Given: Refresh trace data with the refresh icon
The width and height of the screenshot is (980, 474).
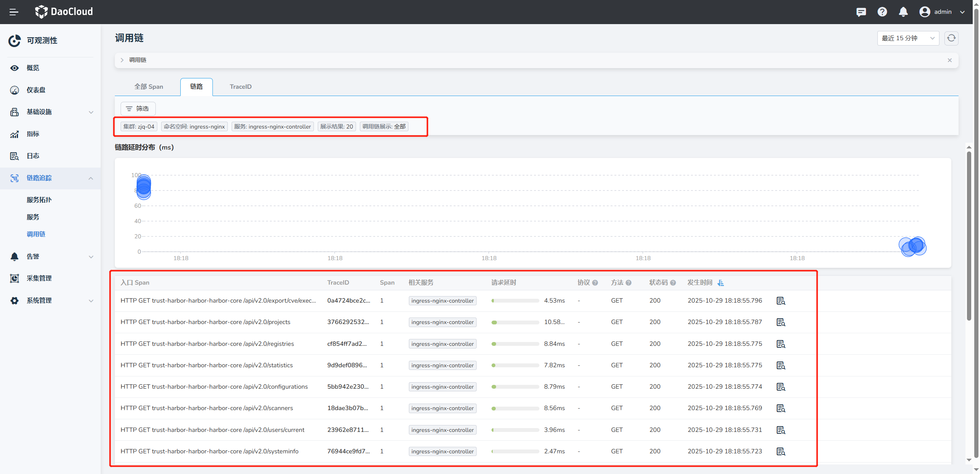Looking at the screenshot, I should 951,38.
